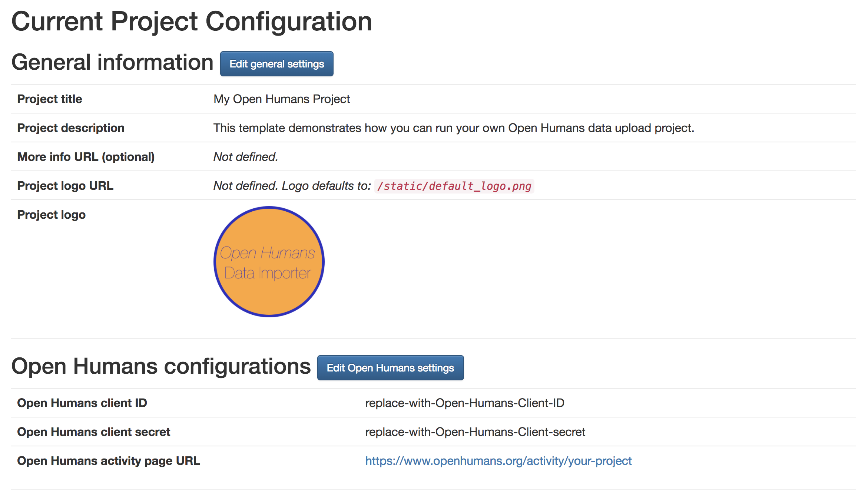Click the Open Humans configurations heading

(161, 366)
